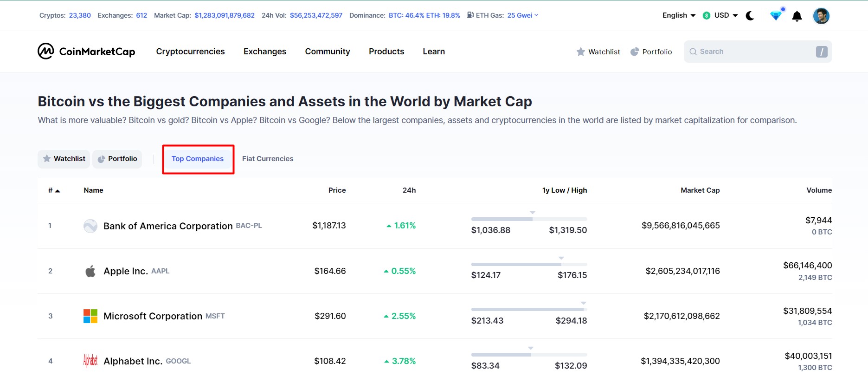Click Alphabet's 1y low/high range bar
This screenshot has width=868, height=383.
[529, 354]
